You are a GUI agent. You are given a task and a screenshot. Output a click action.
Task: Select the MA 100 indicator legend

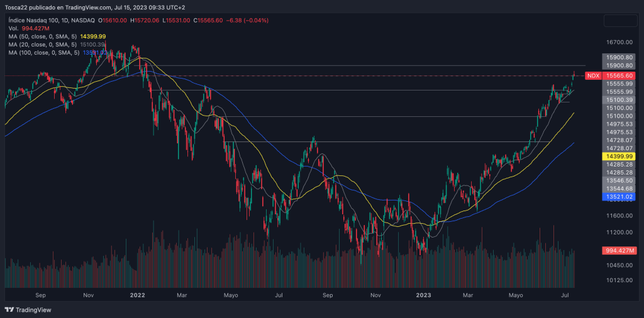click(44, 53)
